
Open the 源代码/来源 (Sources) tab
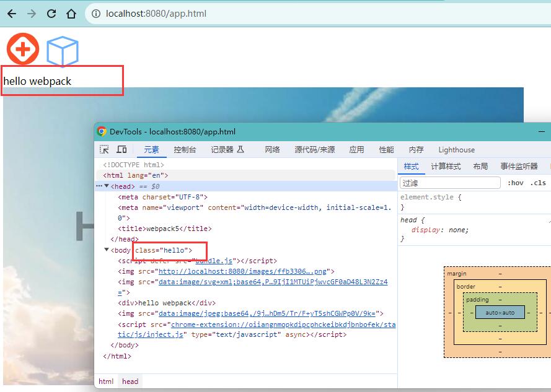(314, 150)
